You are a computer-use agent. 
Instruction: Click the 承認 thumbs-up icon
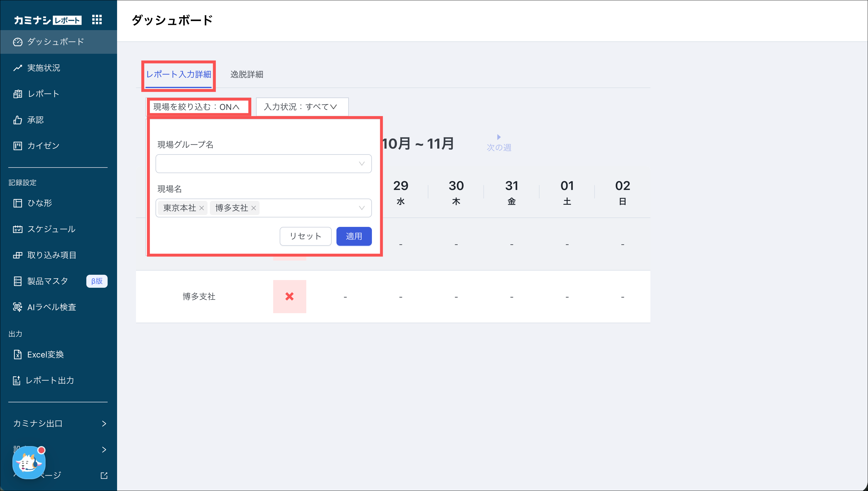point(17,120)
